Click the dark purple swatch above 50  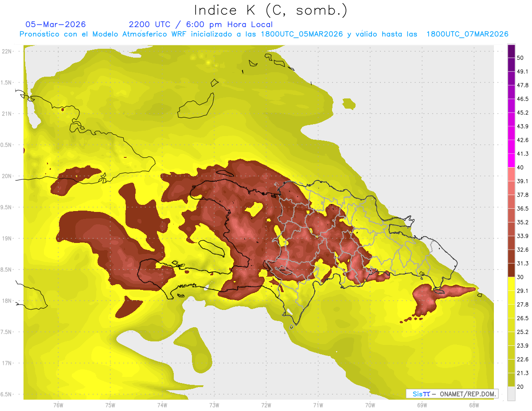[x=511, y=51]
